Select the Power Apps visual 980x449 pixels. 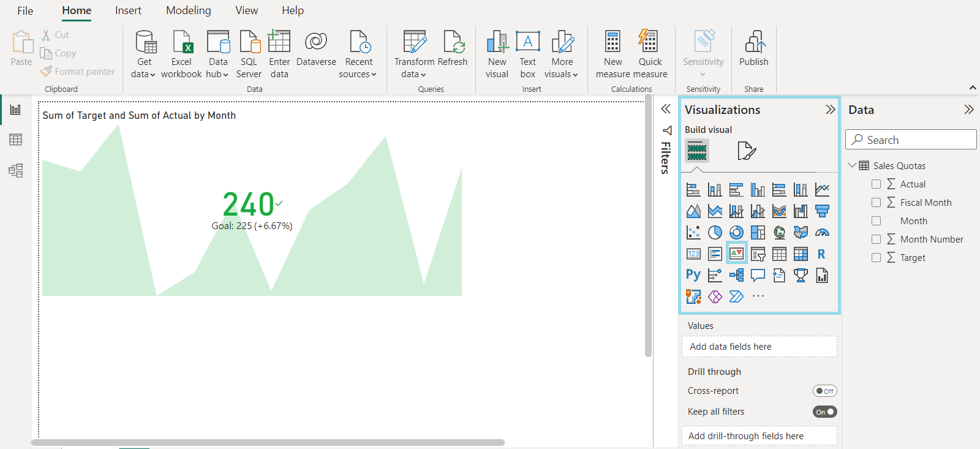[715, 296]
